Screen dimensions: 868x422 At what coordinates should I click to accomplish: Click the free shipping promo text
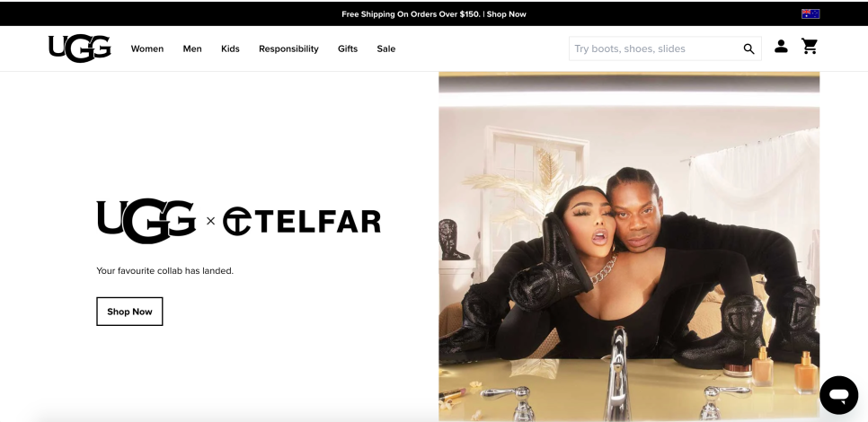pyautogui.click(x=411, y=13)
